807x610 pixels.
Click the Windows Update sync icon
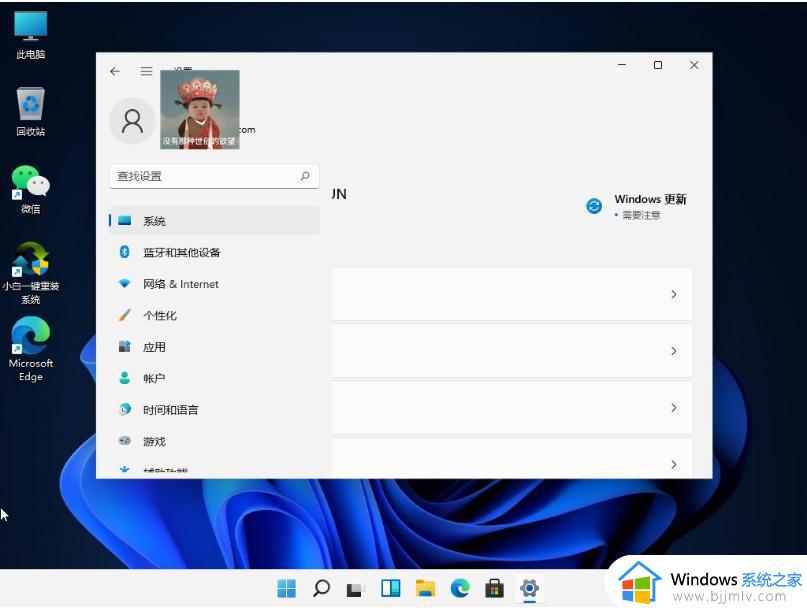[x=594, y=206]
